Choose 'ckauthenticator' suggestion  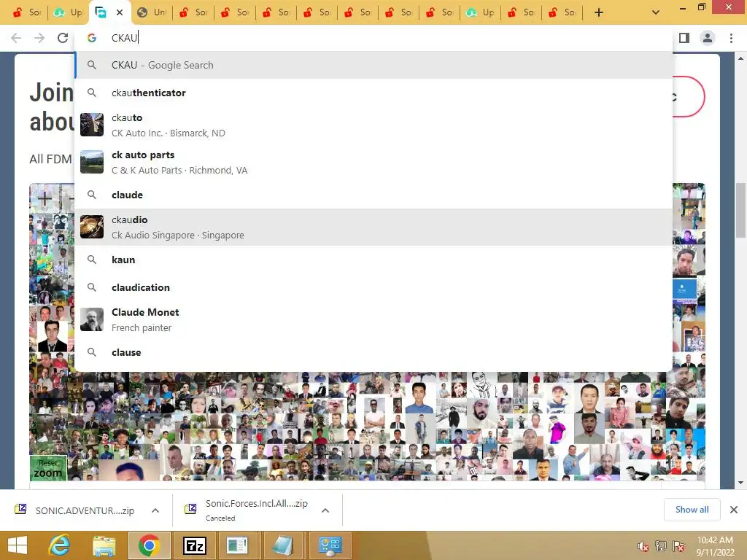(x=374, y=93)
